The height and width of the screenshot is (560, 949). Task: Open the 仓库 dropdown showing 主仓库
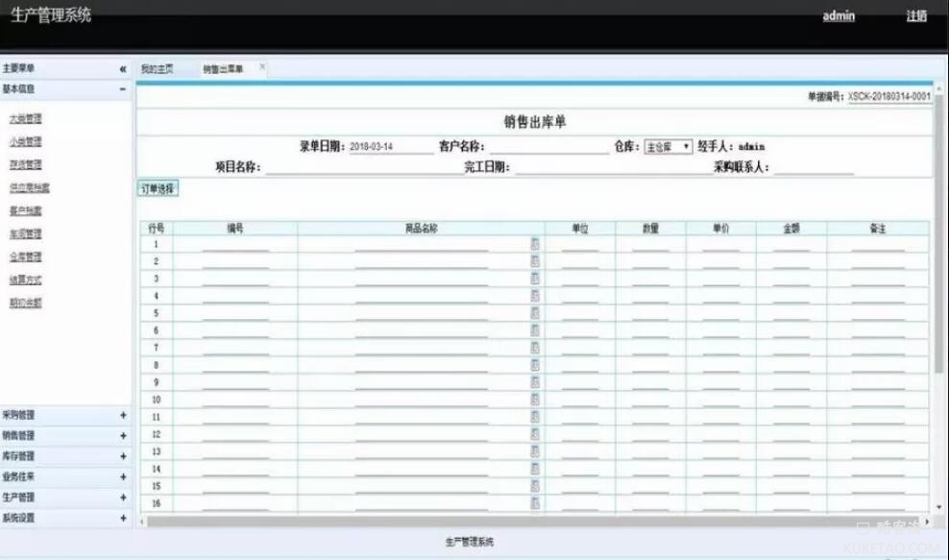coord(669,147)
